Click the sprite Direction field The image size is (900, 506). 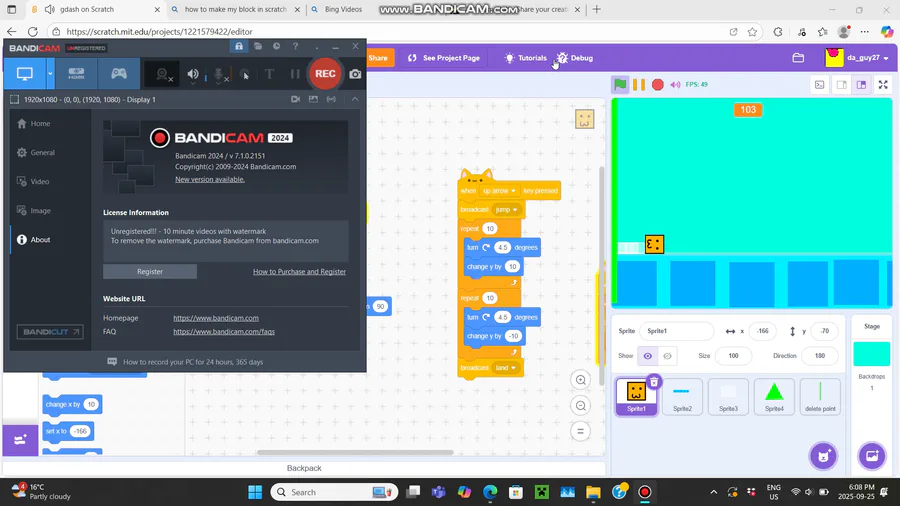pyautogui.click(x=820, y=356)
